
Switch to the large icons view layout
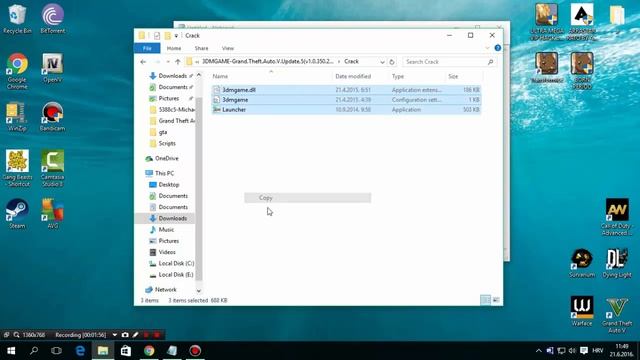coord(496,300)
